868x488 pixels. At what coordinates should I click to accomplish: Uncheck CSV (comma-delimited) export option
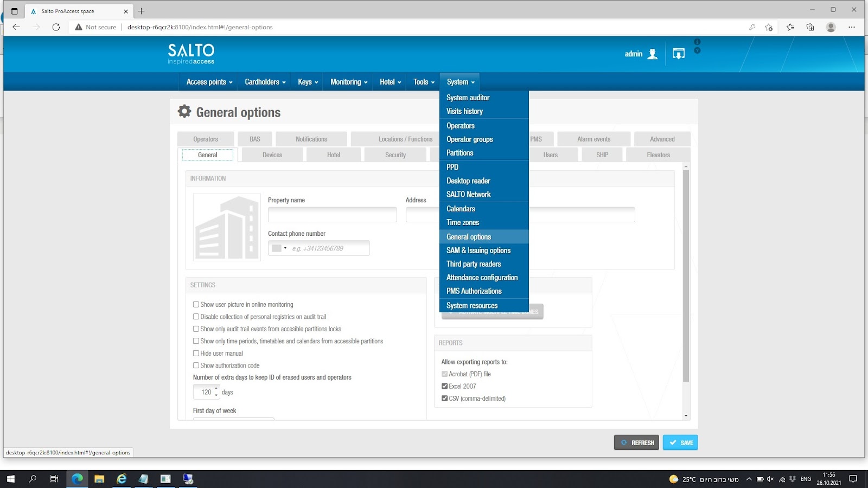(444, 399)
